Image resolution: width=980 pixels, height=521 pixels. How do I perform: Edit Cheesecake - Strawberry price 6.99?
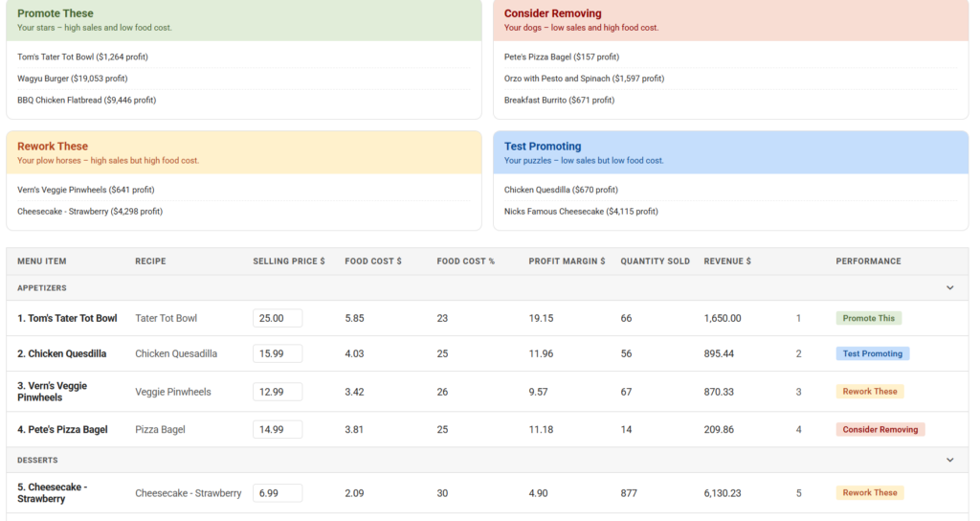[x=278, y=493]
